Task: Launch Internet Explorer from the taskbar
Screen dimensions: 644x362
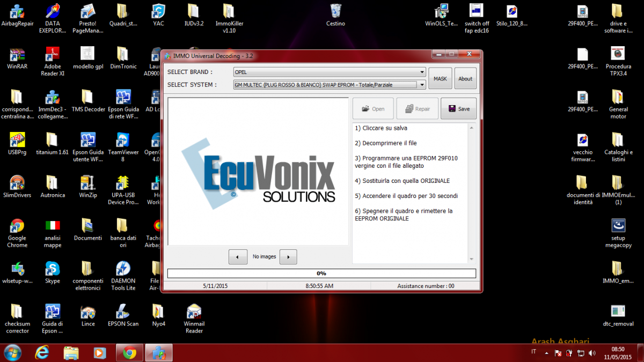Action: (42, 353)
